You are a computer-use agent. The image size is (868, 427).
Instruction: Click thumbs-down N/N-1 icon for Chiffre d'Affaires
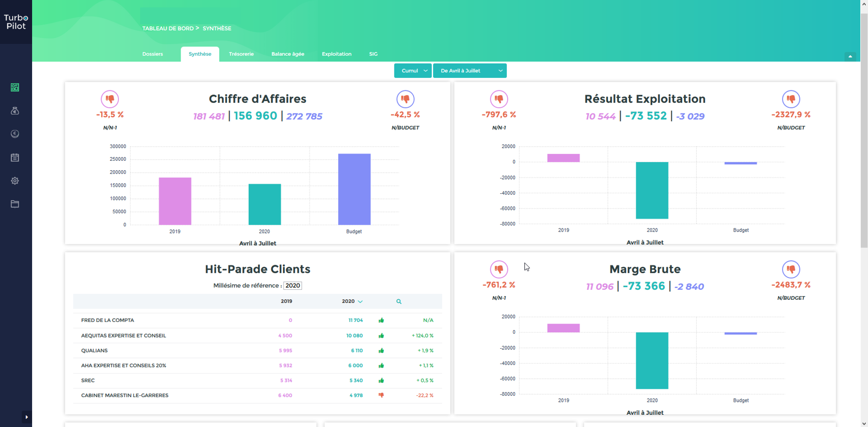click(110, 99)
